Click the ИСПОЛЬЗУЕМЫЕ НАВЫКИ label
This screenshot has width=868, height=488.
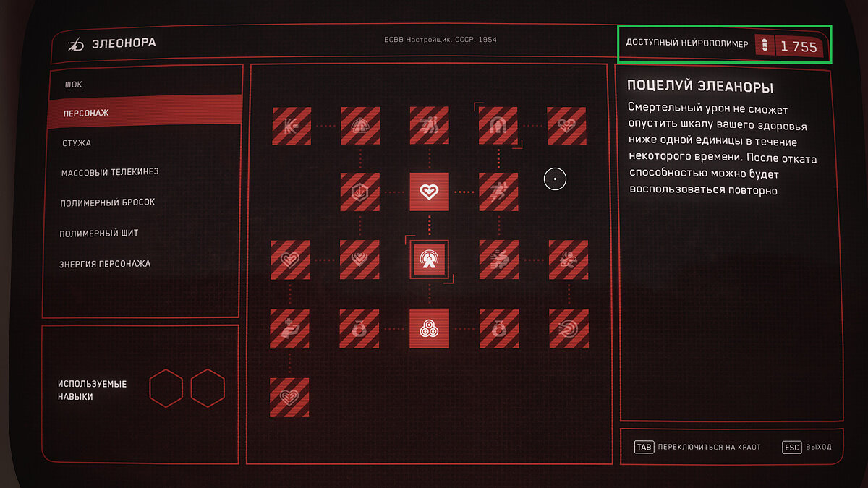pyautogui.click(x=93, y=390)
